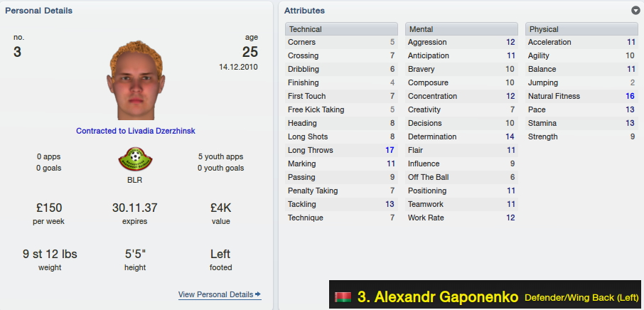Click the £4K value figure
Viewport: 644px width, 310px height.
pos(220,208)
